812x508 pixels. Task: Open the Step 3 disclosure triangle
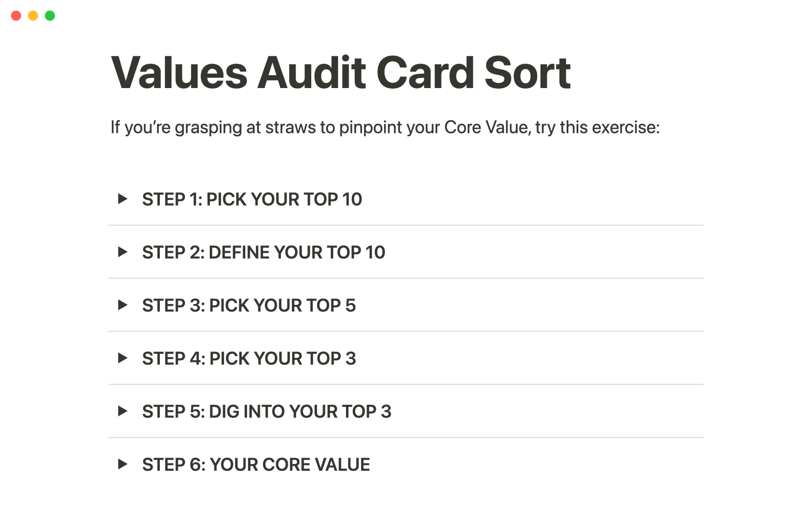[x=123, y=305]
